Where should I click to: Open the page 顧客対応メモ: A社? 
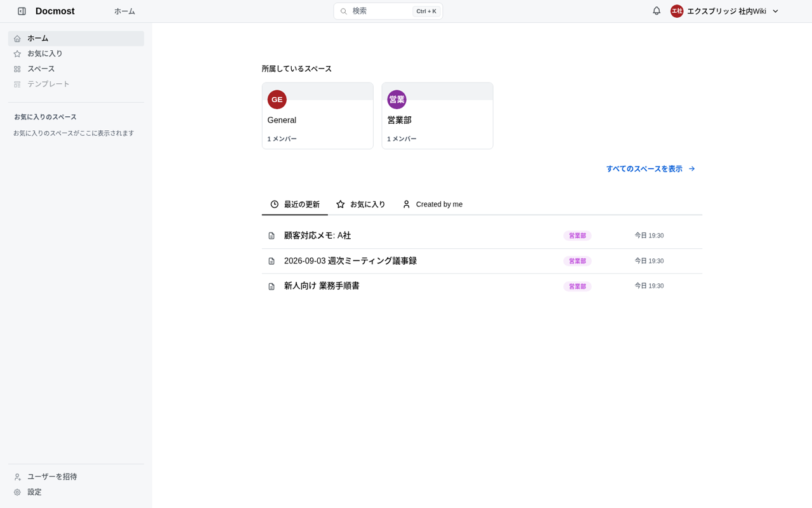[317, 236]
